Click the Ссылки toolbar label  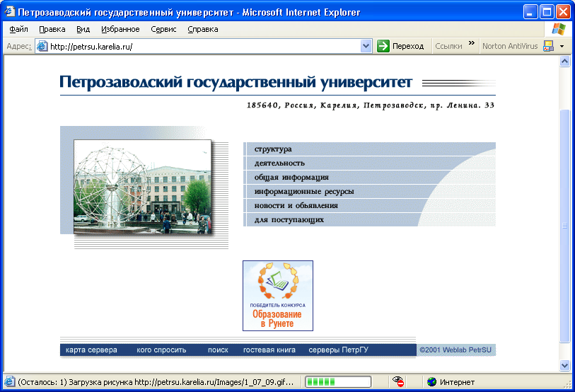[448, 46]
